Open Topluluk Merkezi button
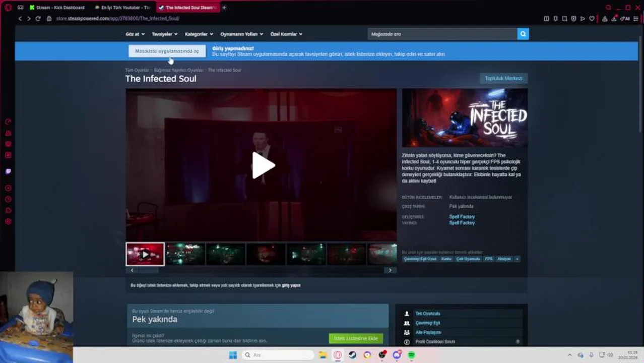Viewport: 644px width, 363px height. pos(503,78)
